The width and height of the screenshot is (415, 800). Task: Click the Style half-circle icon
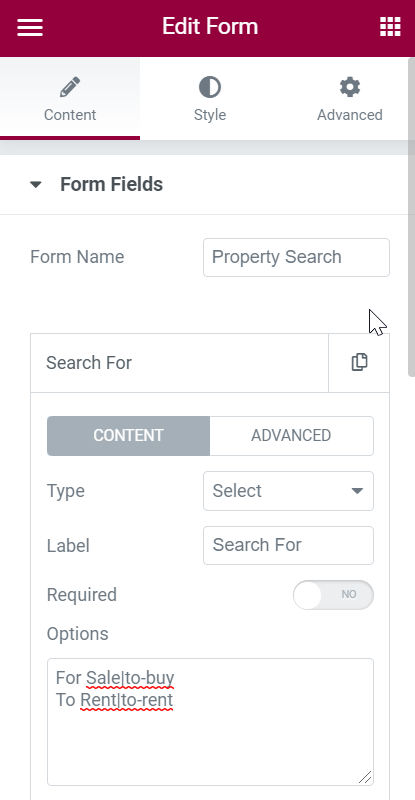click(210, 87)
